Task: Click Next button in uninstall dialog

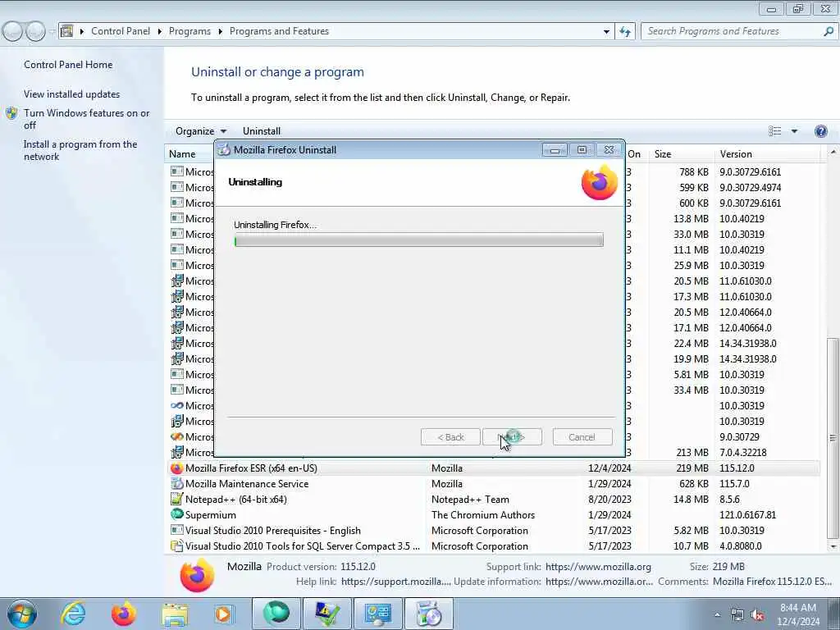Action: point(512,437)
